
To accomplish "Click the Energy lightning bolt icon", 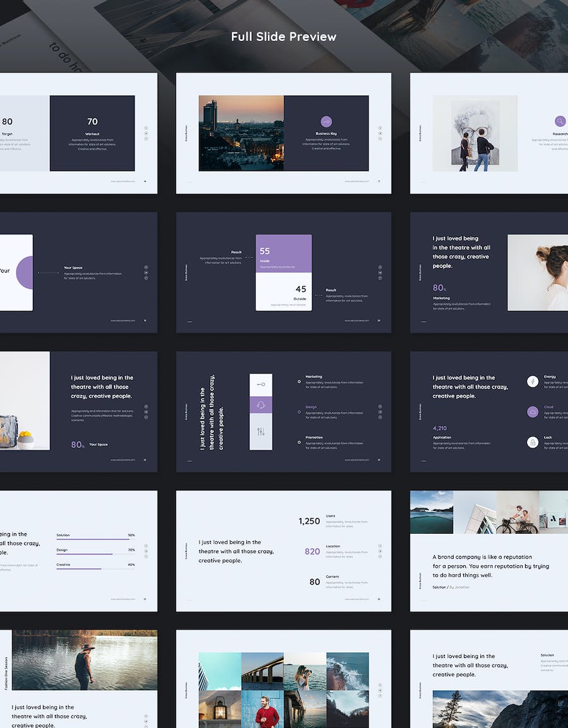I will [533, 382].
